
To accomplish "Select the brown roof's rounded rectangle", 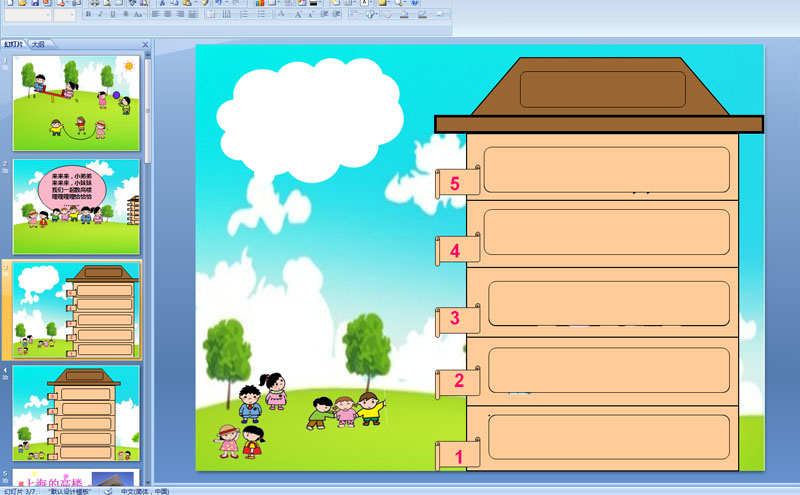I will click(603, 89).
